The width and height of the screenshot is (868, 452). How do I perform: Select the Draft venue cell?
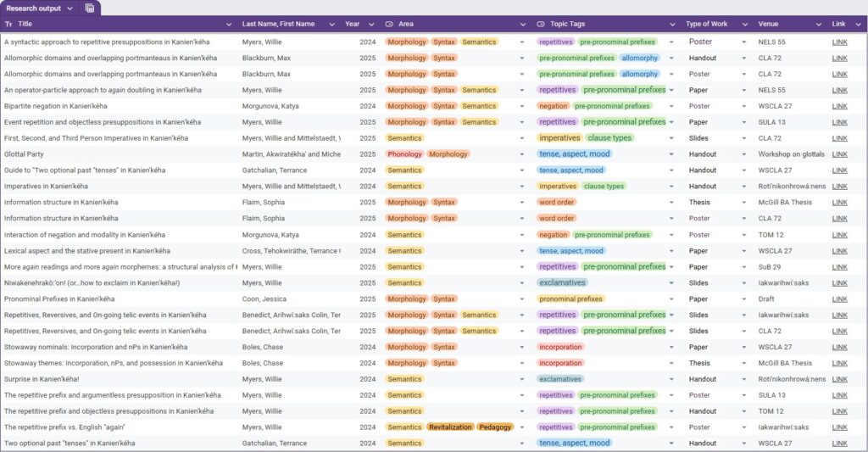(x=768, y=299)
